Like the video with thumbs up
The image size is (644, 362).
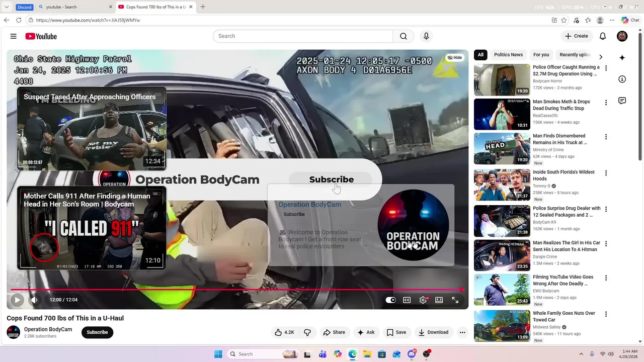pyautogui.click(x=284, y=332)
